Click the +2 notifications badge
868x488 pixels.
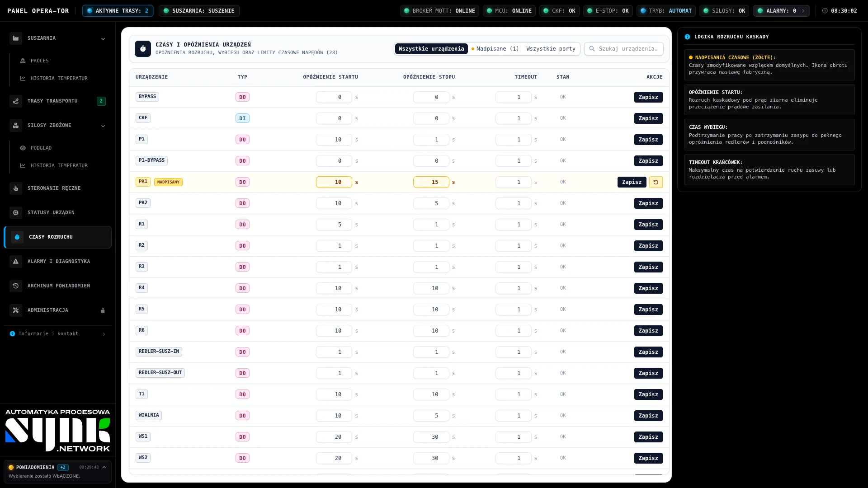point(63,468)
